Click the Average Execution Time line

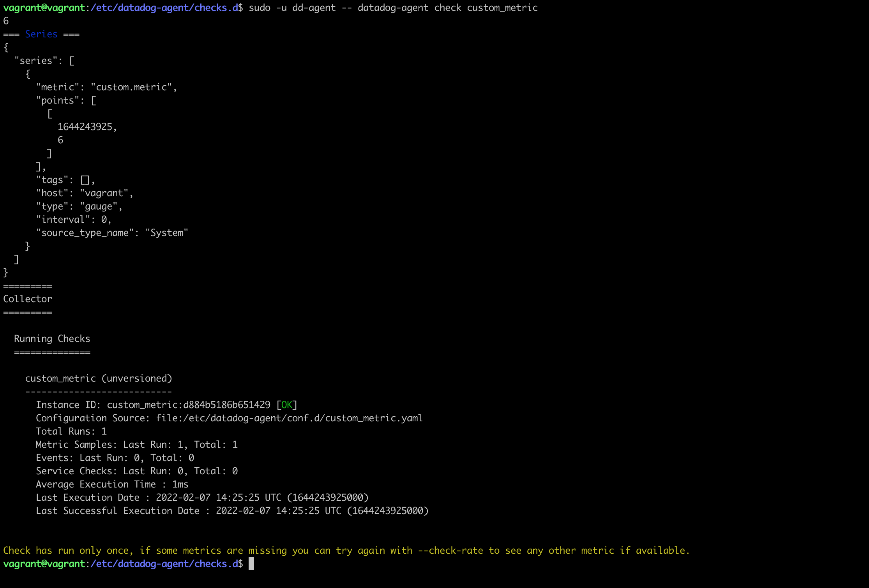click(112, 484)
